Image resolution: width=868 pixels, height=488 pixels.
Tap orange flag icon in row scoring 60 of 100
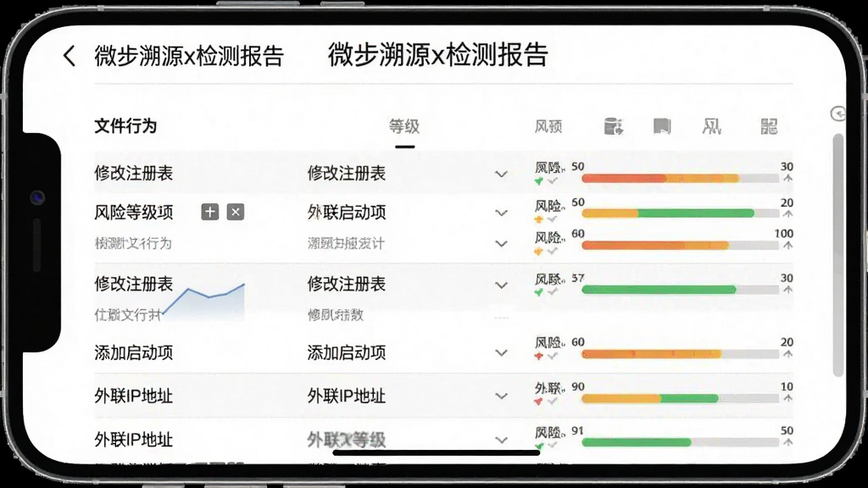point(538,252)
